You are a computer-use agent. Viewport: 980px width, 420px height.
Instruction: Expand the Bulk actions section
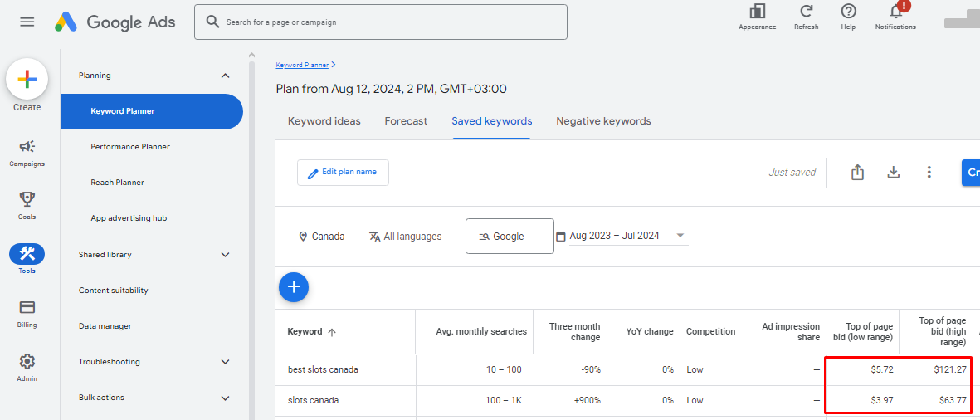[x=226, y=398]
